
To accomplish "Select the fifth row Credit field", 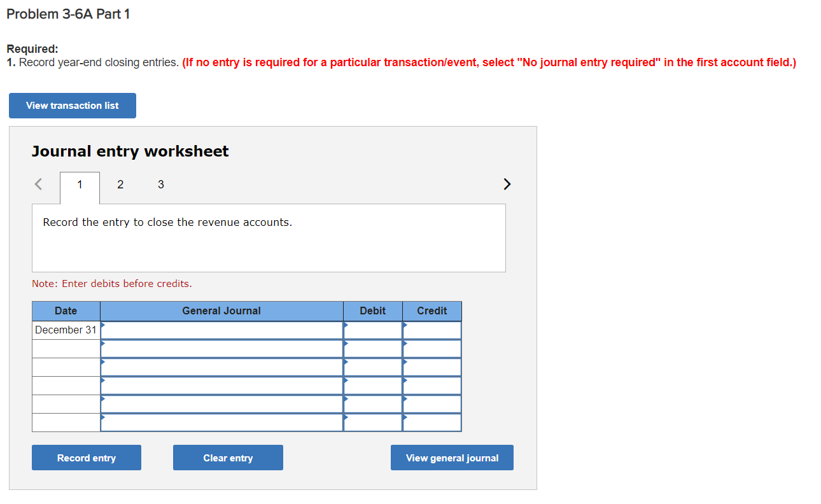I will tap(432, 404).
